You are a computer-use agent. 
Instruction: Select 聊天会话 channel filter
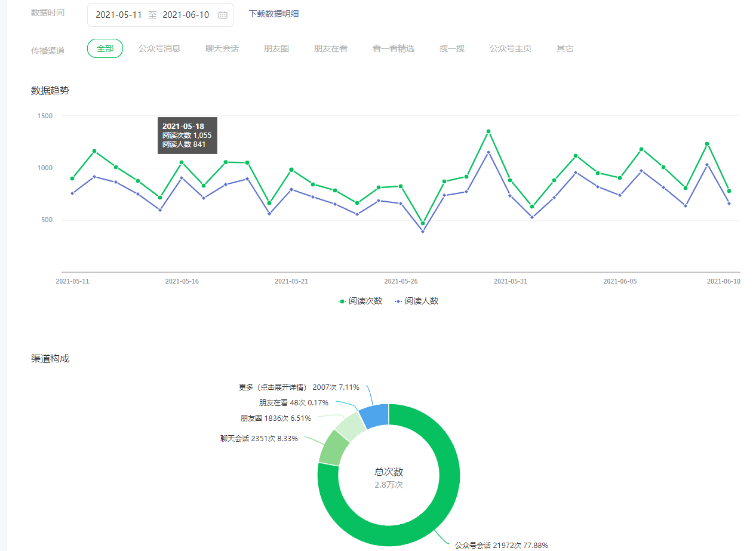click(x=222, y=48)
